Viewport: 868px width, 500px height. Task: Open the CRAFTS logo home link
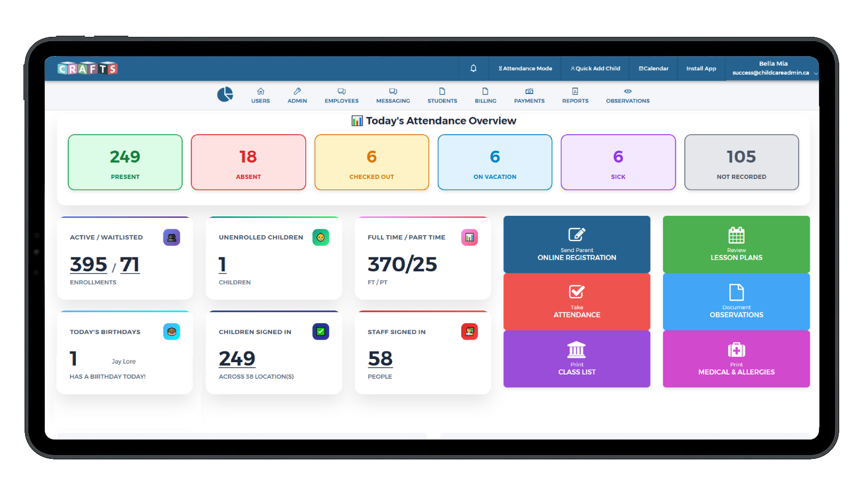[88, 68]
